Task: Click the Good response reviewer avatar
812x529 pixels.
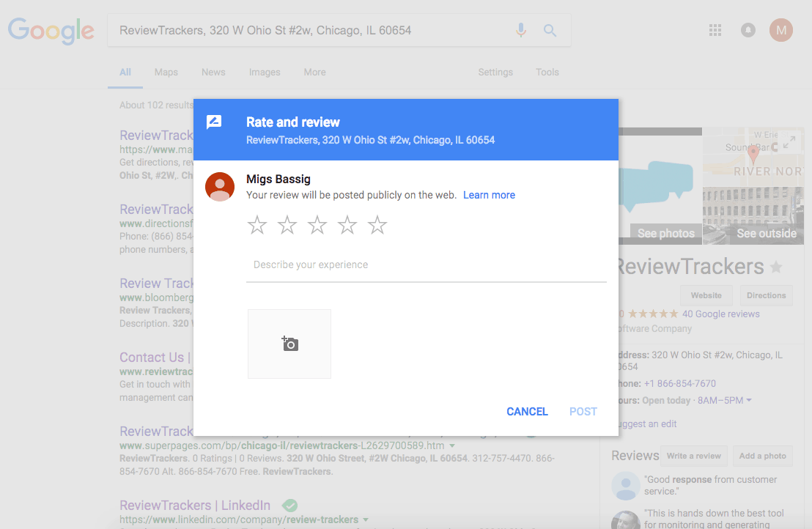Action: click(x=626, y=486)
